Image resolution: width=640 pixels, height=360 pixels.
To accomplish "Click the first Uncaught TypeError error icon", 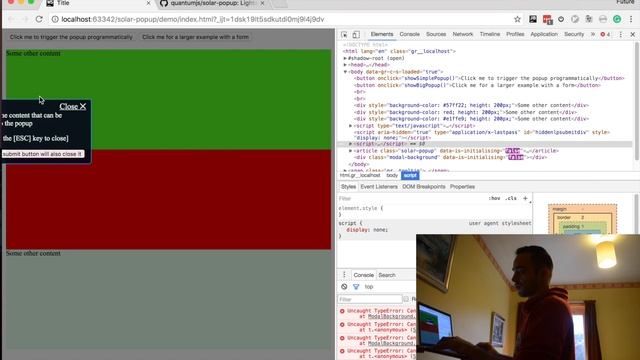I will pyautogui.click(x=342, y=311).
